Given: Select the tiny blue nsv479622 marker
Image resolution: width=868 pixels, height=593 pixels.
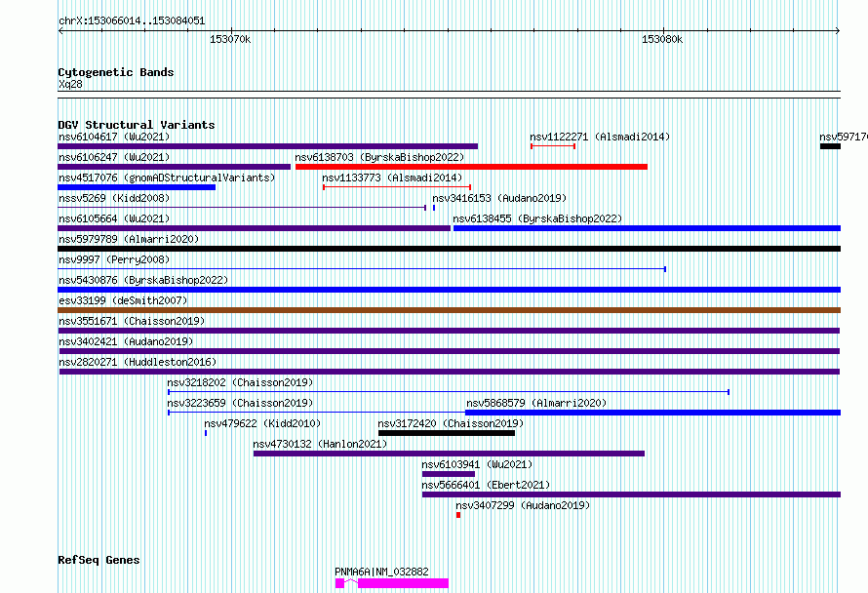Looking at the screenshot, I should [x=206, y=433].
